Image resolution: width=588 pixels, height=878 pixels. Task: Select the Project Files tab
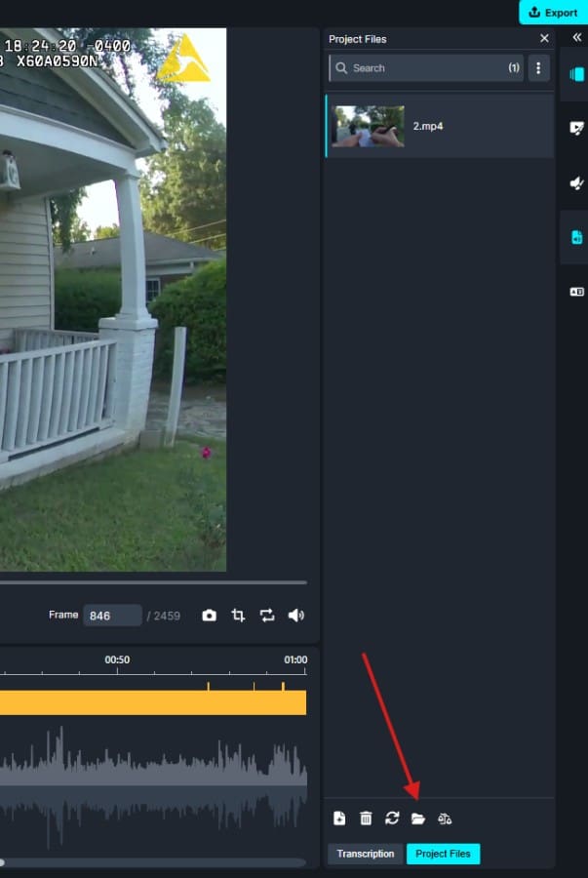(x=443, y=854)
